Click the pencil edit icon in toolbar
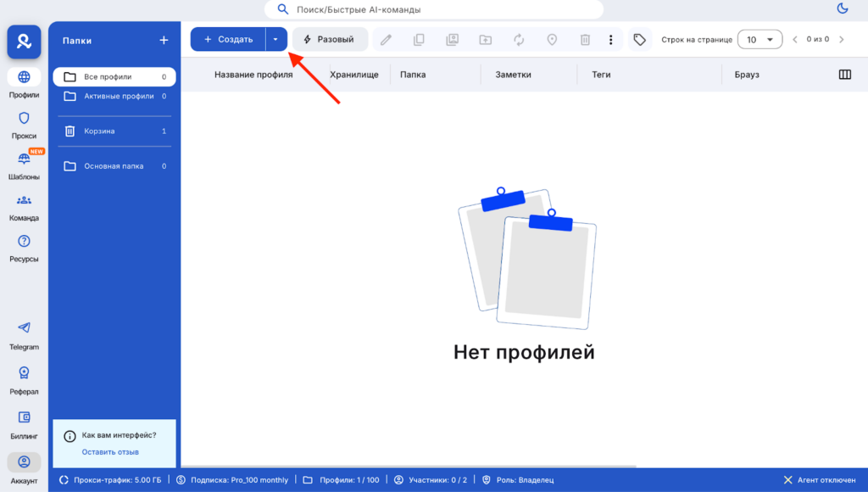The width and height of the screenshot is (868, 492). tap(386, 39)
